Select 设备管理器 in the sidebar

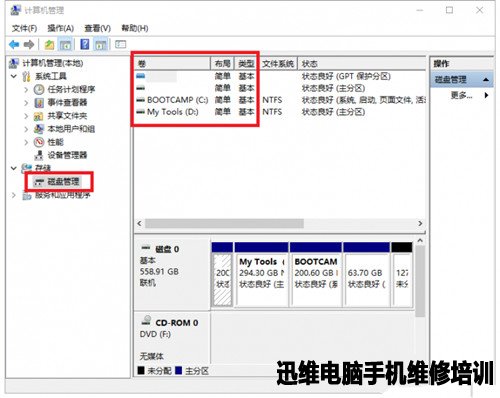point(67,155)
